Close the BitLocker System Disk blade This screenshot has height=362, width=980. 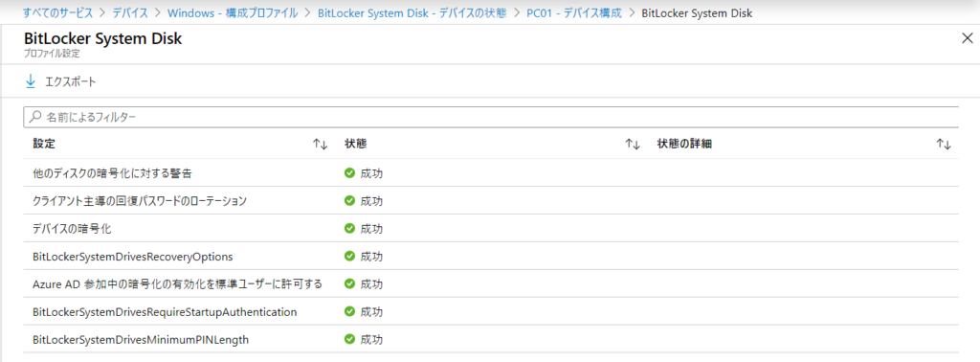967,38
